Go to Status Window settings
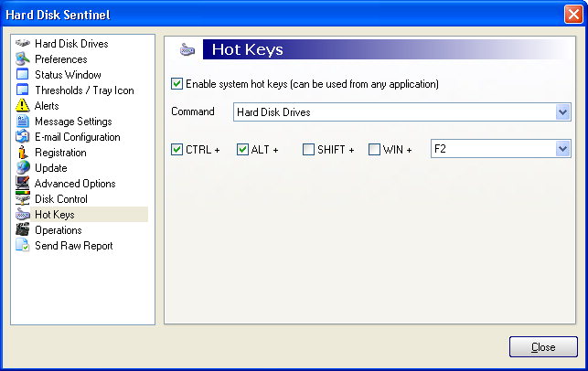Screen dimensions: 588x371 68,75
